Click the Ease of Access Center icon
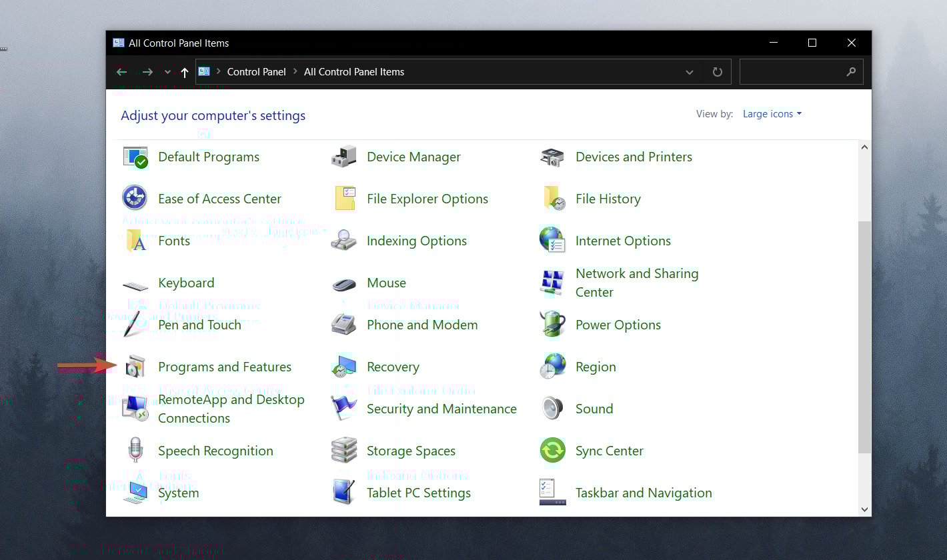This screenshot has height=560, width=947. (135, 199)
